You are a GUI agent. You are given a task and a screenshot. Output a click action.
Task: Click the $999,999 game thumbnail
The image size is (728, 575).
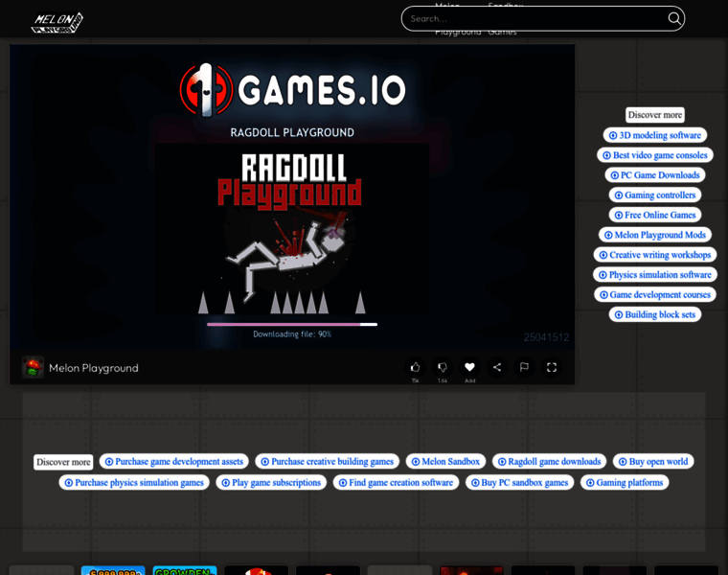(x=113, y=570)
